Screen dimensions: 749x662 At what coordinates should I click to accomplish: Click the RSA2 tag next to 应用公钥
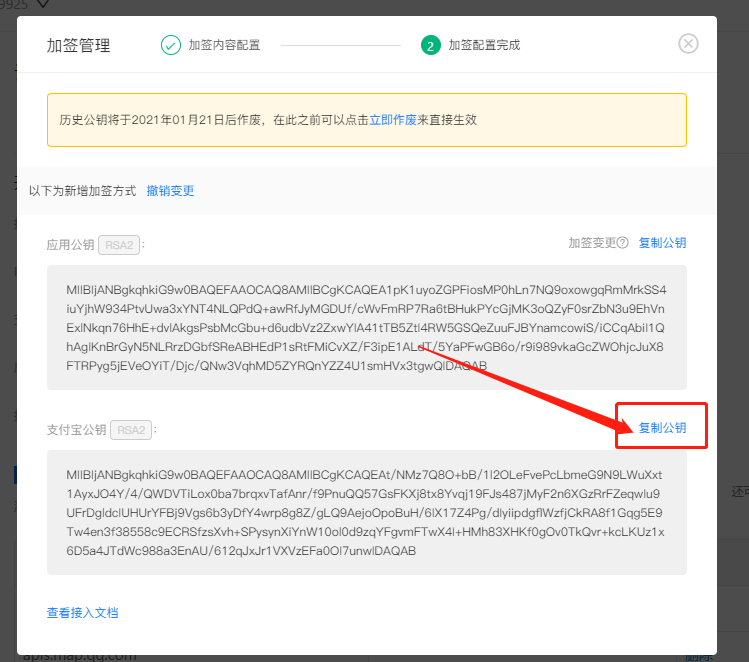coord(119,245)
